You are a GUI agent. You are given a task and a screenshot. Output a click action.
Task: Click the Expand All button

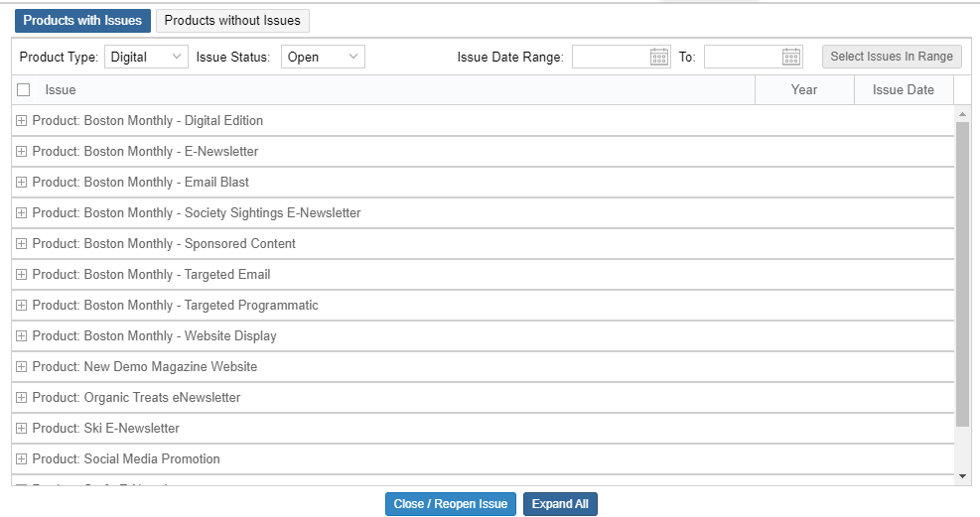tap(560, 504)
